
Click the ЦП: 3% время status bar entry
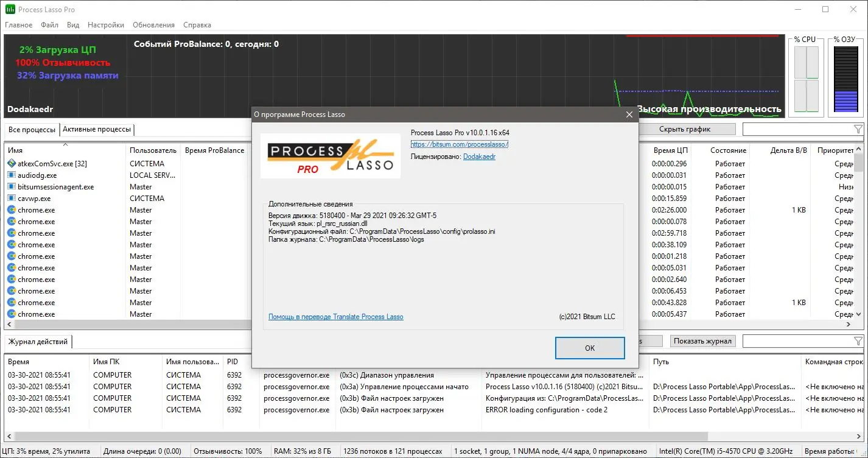(x=46, y=451)
